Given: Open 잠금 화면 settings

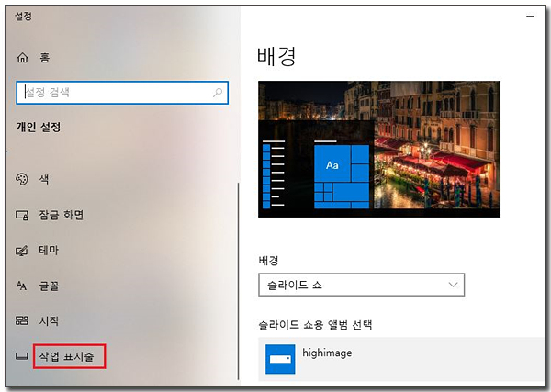Looking at the screenshot, I should click(x=62, y=215).
